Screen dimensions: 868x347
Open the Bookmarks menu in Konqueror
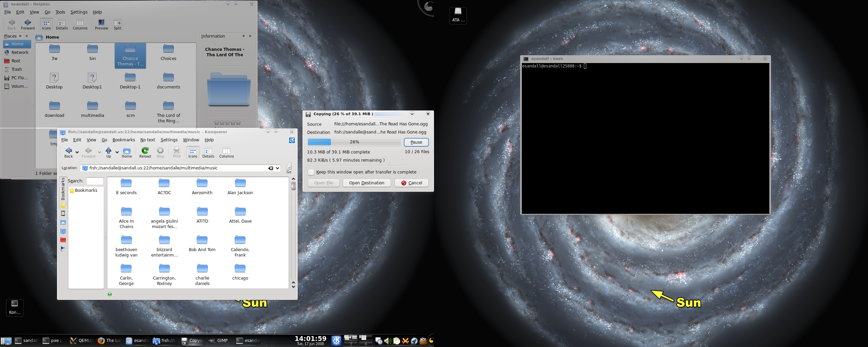[123, 140]
